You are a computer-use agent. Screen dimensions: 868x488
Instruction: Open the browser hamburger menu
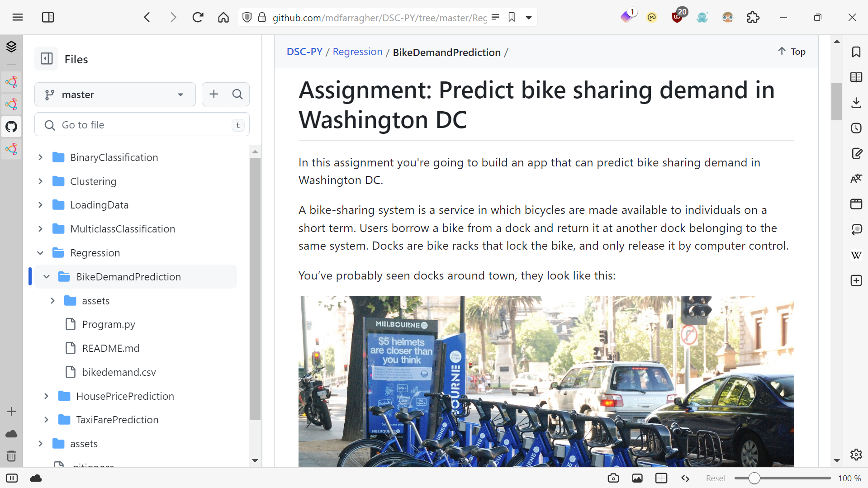click(x=18, y=17)
